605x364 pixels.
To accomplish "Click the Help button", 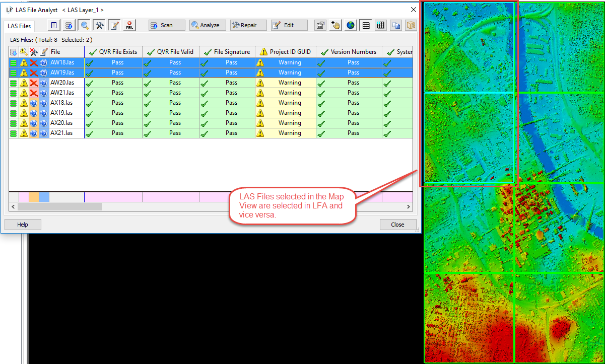I will pyautogui.click(x=23, y=225).
